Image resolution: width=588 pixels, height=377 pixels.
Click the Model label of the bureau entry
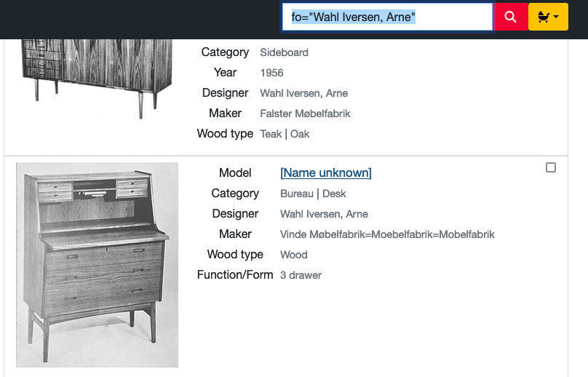pyautogui.click(x=235, y=172)
